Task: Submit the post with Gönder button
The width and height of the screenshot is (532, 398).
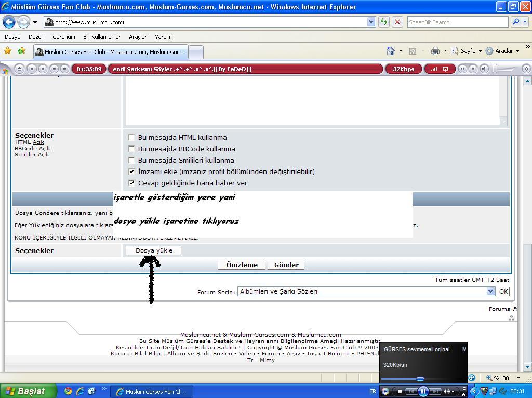Action: tap(286, 265)
